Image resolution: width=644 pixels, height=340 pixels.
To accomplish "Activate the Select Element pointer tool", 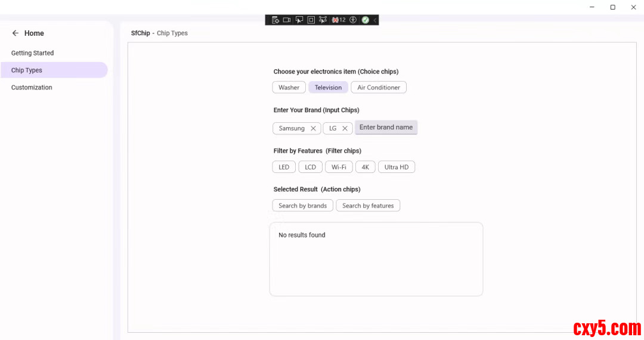I will tap(299, 20).
